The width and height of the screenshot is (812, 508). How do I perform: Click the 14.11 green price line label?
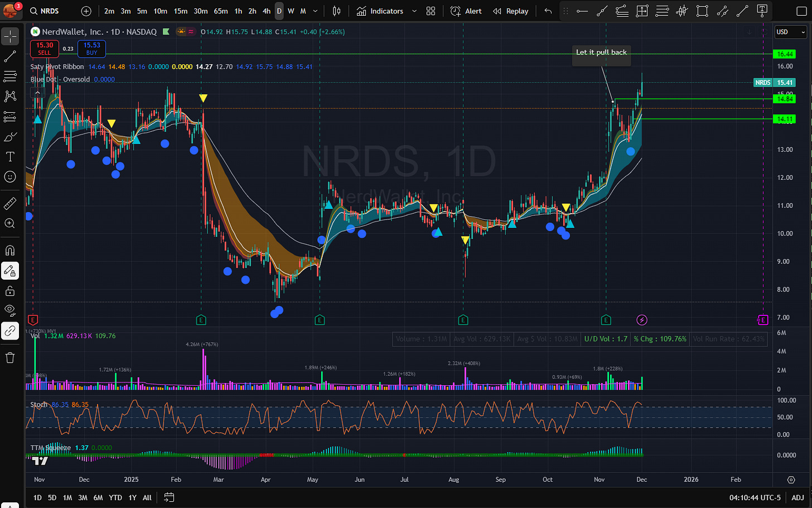[x=785, y=119]
